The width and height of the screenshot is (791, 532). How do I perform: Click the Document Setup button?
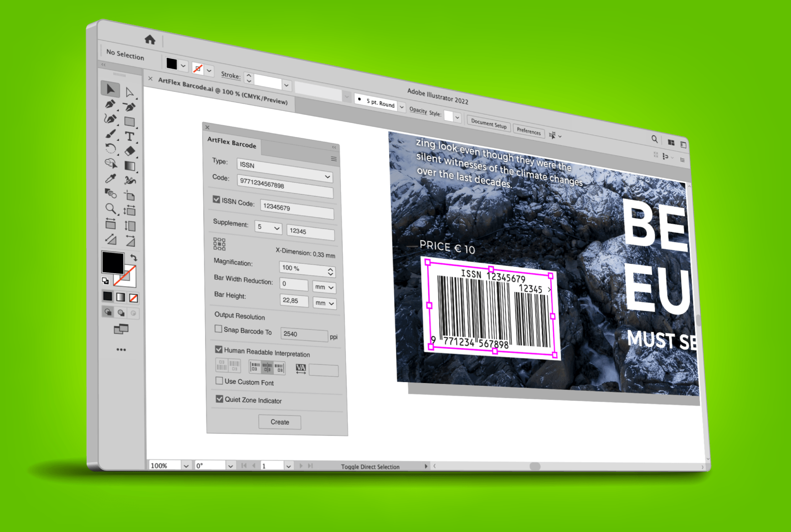pyautogui.click(x=488, y=123)
